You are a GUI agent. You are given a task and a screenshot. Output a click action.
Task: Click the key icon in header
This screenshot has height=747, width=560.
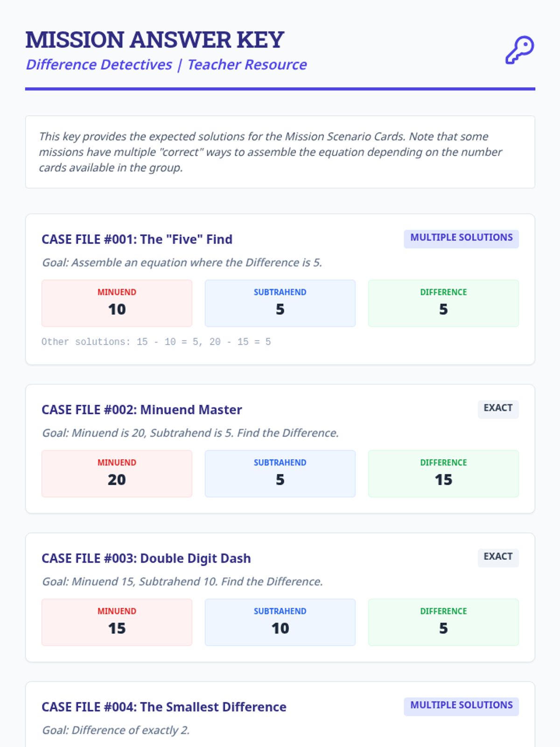[519, 50]
